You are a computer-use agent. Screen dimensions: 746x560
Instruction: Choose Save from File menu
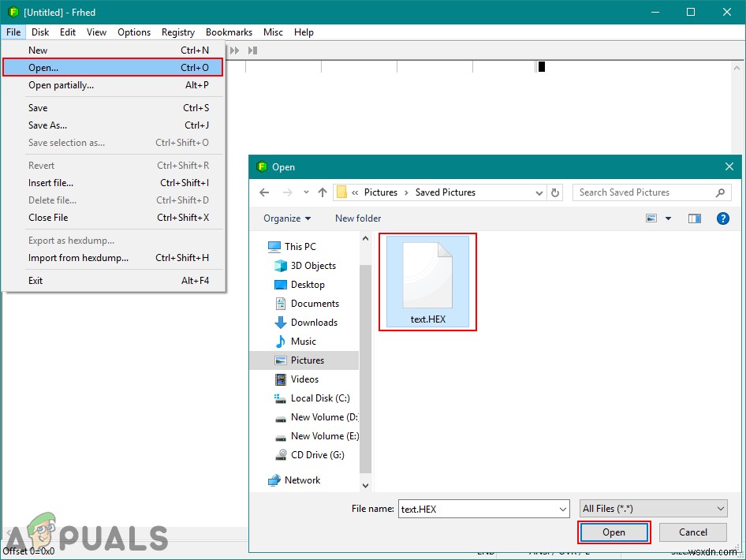click(x=113, y=108)
